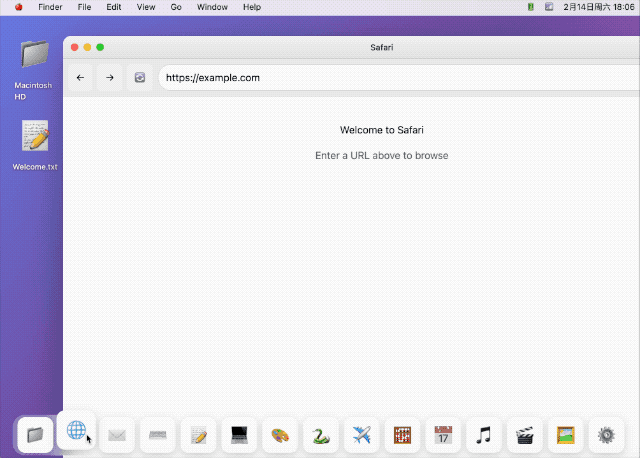Minimize Safari with the yellow button
This screenshot has width=640, height=458.
click(x=87, y=47)
